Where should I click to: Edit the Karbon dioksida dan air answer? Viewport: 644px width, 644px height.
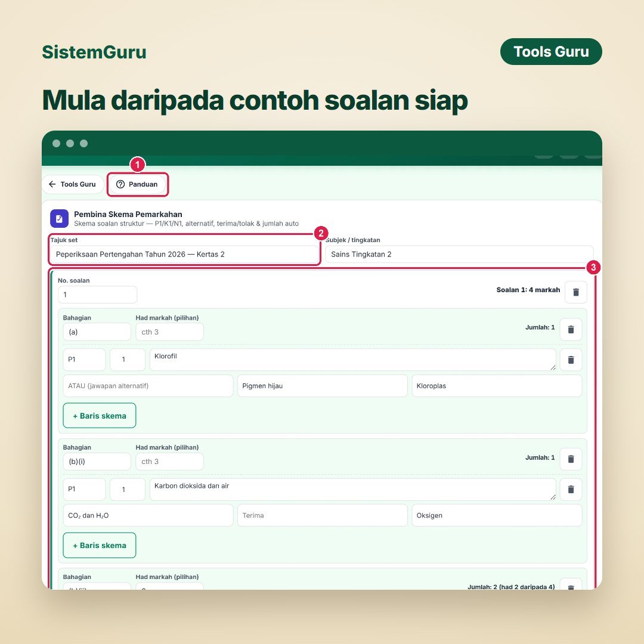pos(353,490)
